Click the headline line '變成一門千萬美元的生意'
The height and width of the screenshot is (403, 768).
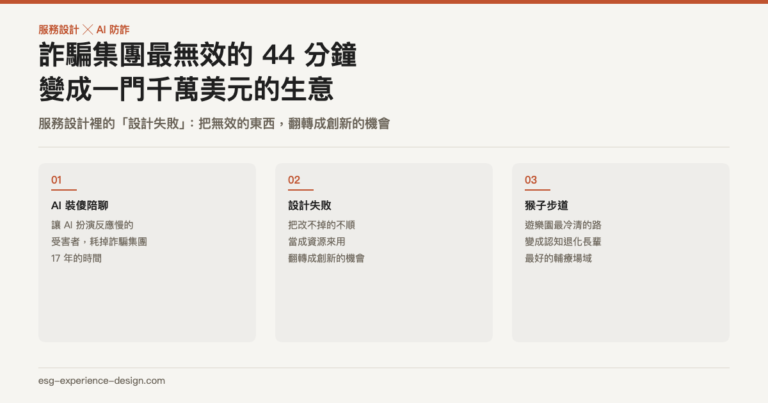(186, 89)
